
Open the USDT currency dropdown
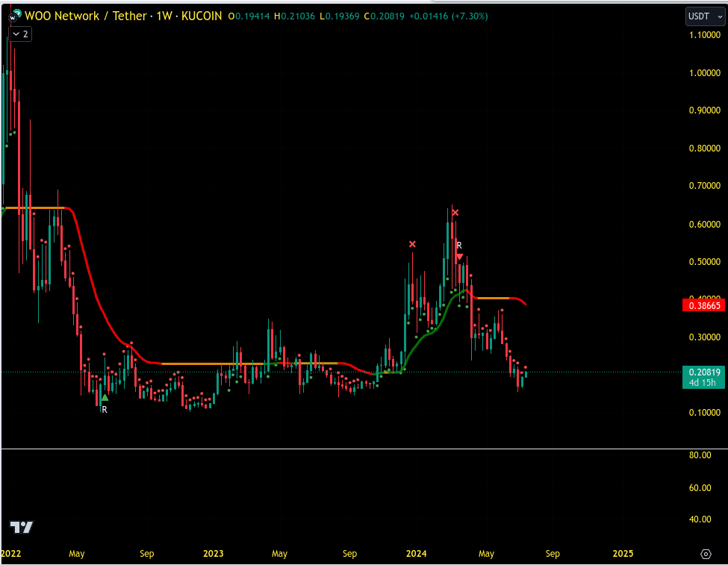[x=705, y=16]
